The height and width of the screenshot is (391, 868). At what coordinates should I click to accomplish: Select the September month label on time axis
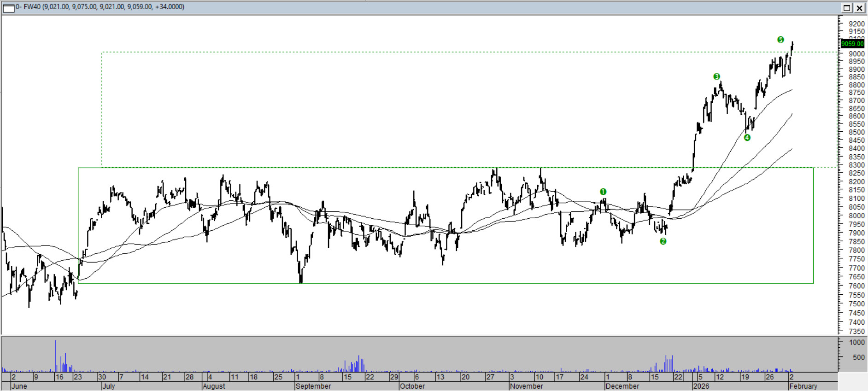(313, 386)
